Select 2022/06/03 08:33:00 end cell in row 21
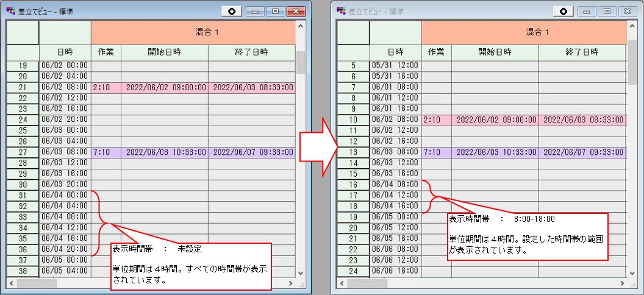This screenshot has width=644, height=295. pyautogui.click(x=252, y=87)
